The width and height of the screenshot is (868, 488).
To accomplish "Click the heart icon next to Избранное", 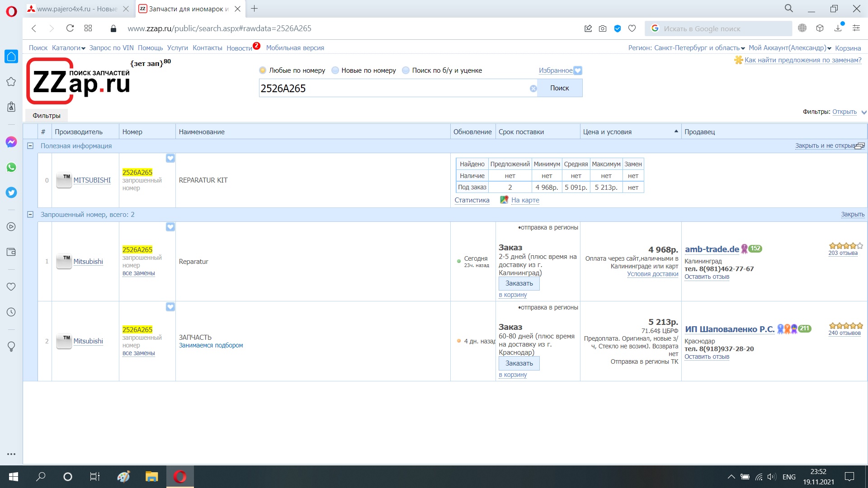I will pos(578,70).
